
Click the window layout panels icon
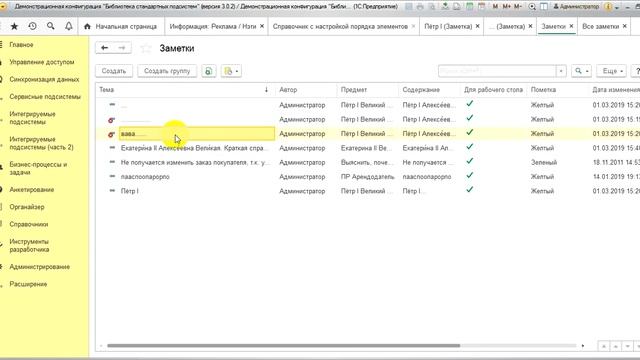click(544, 7)
